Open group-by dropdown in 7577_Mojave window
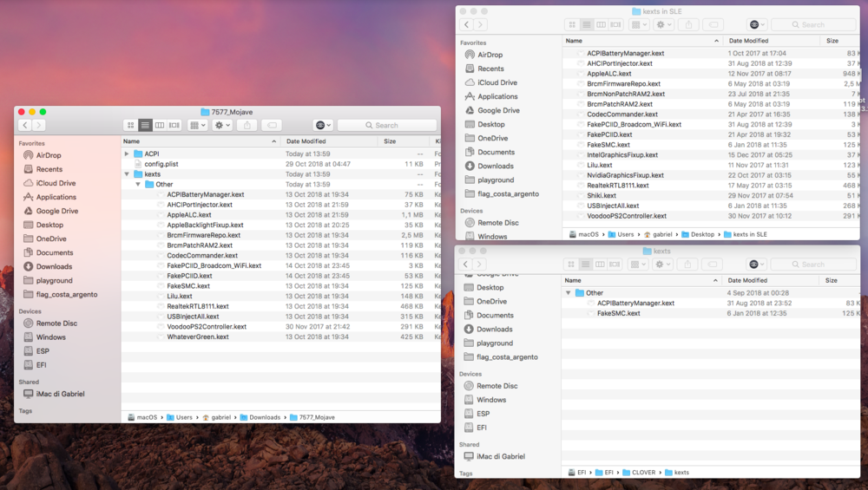Screen dimensions: 868x490 [x=198, y=126]
